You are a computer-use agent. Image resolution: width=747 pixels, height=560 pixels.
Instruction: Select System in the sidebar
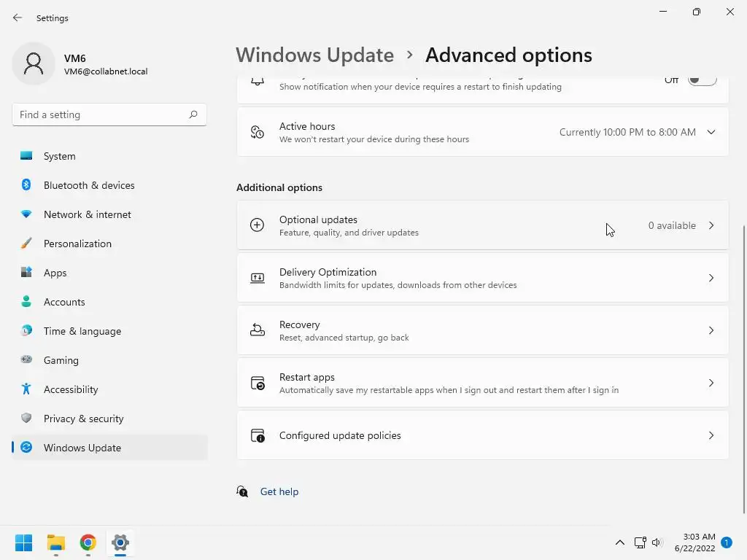click(60, 156)
